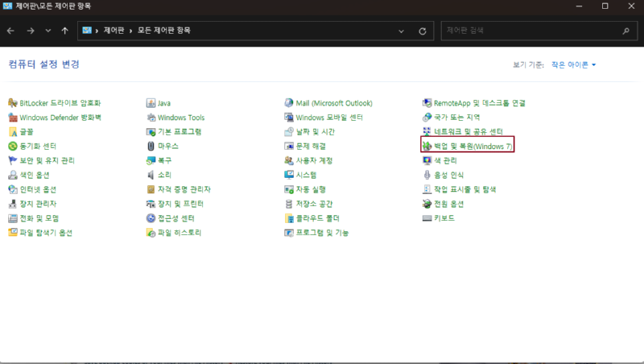The width and height of the screenshot is (644, 364).
Task: Expand the address bar history dropdown arrow
Action: tap(402, 31)
